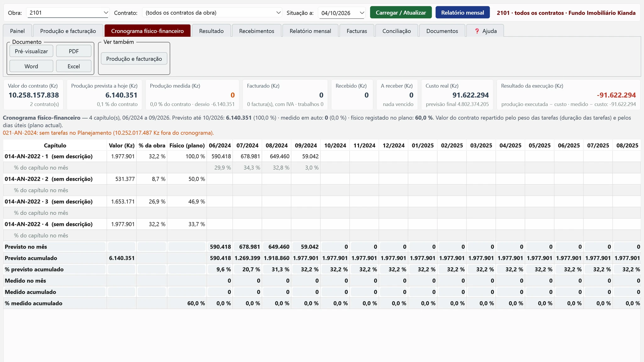Export document with the Excel button
Screen dimensions: 644x362
click(x=74, y=66)
